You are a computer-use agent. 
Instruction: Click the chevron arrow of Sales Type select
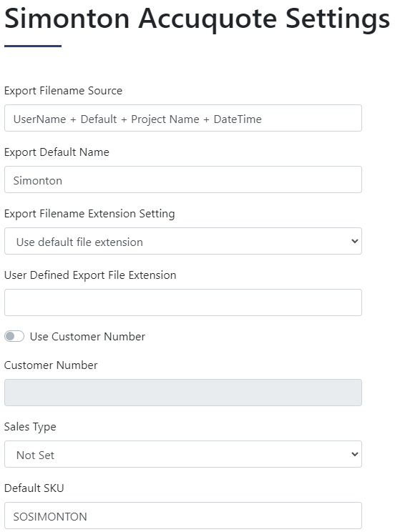pyautogui.click(x=355, y=454)
